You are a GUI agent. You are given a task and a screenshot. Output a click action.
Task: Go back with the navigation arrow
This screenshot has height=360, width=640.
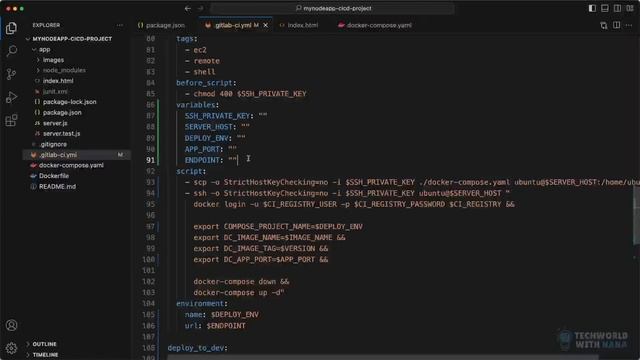pos(188,8)
